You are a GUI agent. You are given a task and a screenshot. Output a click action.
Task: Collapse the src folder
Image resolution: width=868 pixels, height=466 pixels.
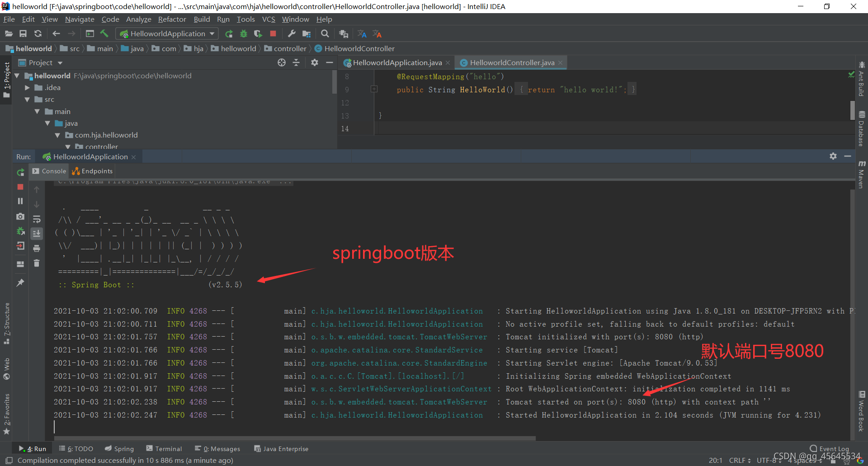[x=27, y=100]
